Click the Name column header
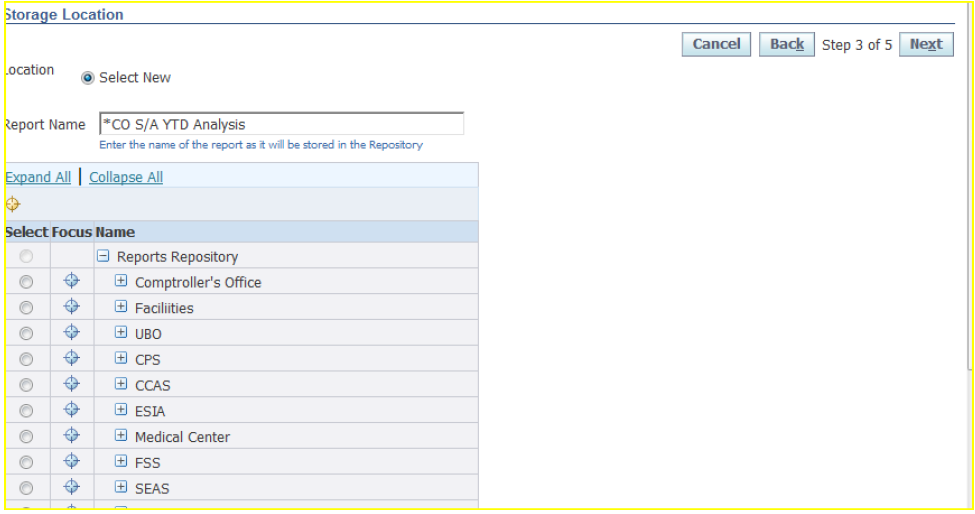Viewport: 975px width, 514px height. (115, 232)
